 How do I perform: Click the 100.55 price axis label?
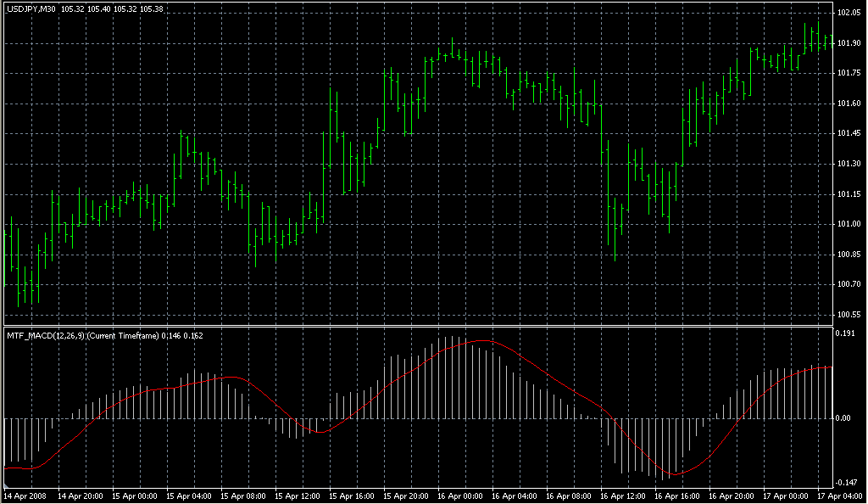[x=849, y=315]
